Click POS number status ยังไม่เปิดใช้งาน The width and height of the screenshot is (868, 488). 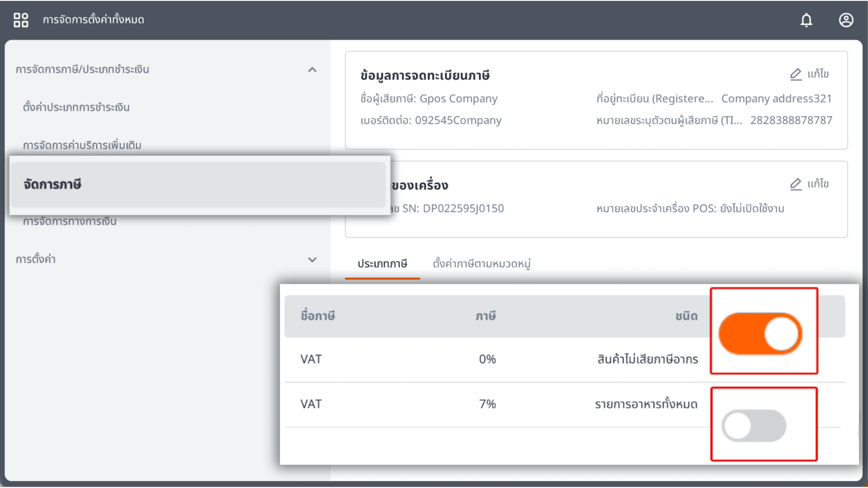(x=752, y=208)
